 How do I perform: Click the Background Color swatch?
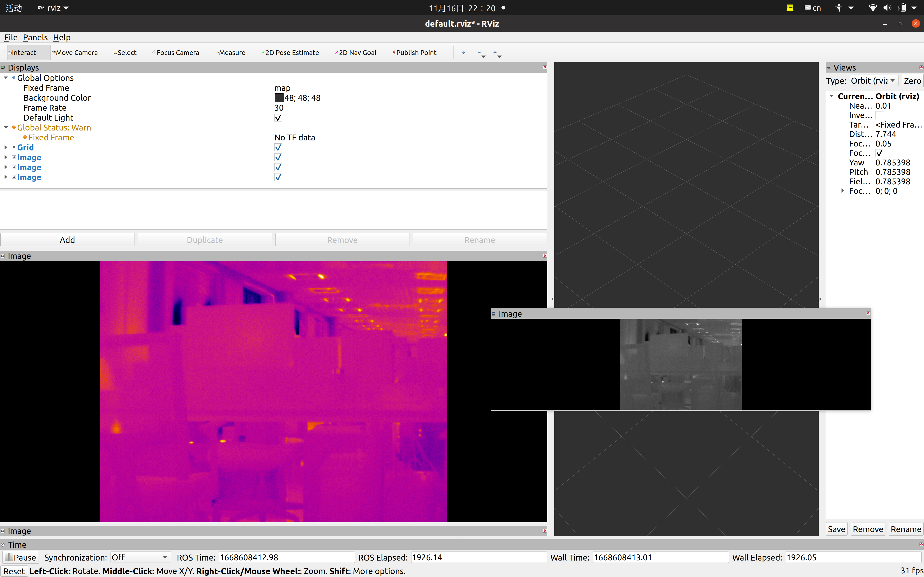279,98
